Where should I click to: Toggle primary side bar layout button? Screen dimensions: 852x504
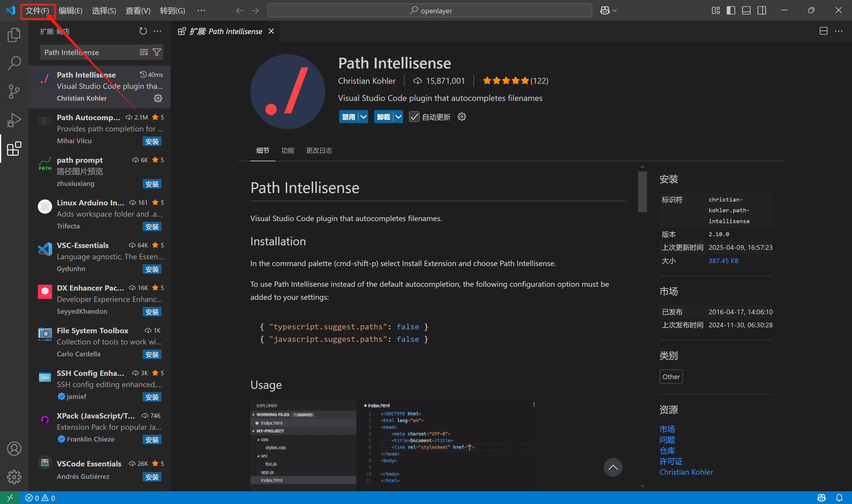[731, 11]
